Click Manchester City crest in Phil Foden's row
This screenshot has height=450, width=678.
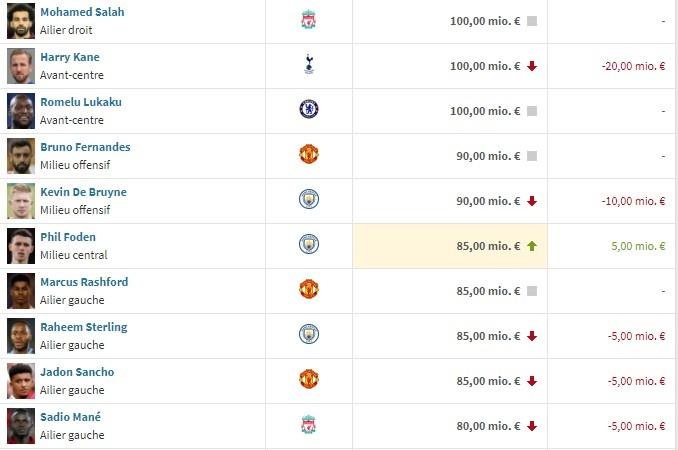[x=309, y=244]
